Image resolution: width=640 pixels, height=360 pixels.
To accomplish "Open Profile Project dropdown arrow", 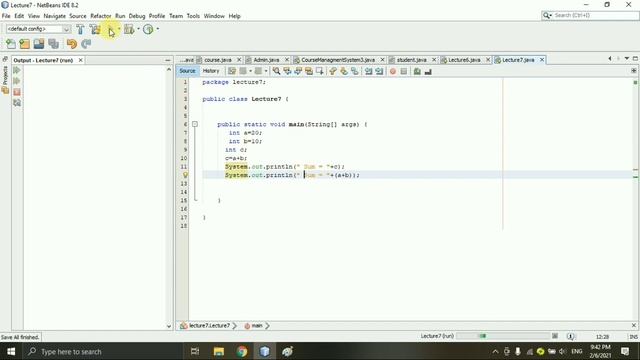I will [158, 29].
